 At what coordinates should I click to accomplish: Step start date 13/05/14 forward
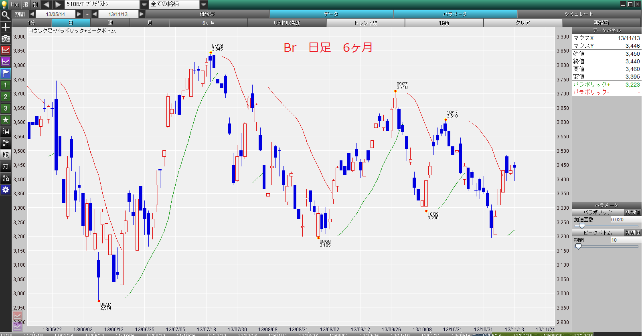pos(79,14)
